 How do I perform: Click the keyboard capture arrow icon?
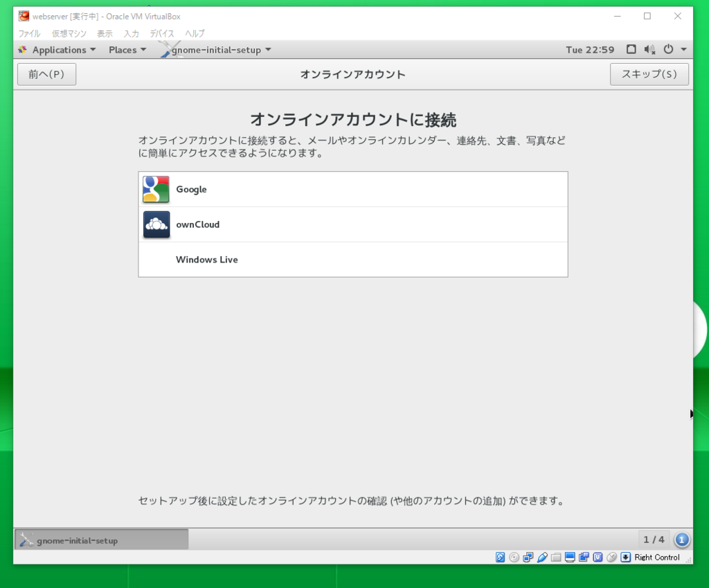(626, 558)
